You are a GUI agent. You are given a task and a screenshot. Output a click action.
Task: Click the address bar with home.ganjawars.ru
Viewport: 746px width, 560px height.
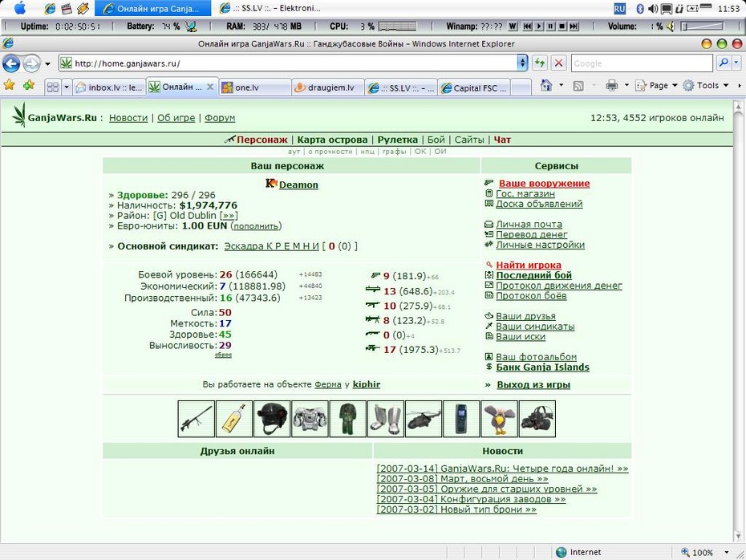coord(288,63)
